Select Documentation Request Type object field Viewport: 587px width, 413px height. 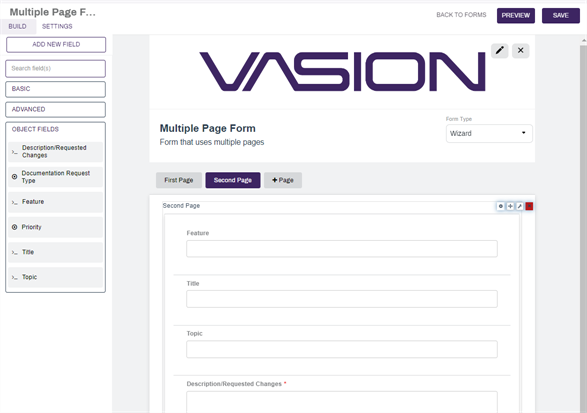tap(55, 177)
